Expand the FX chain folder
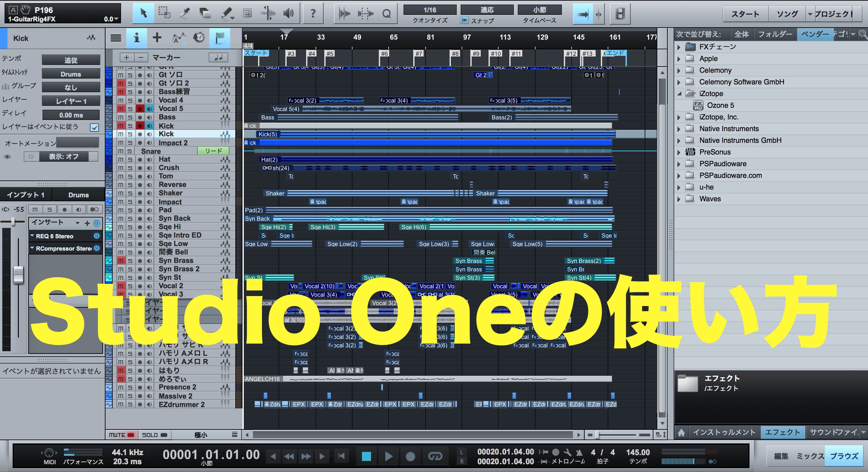This screenshot has height=472, width=868. click(679, 47)
